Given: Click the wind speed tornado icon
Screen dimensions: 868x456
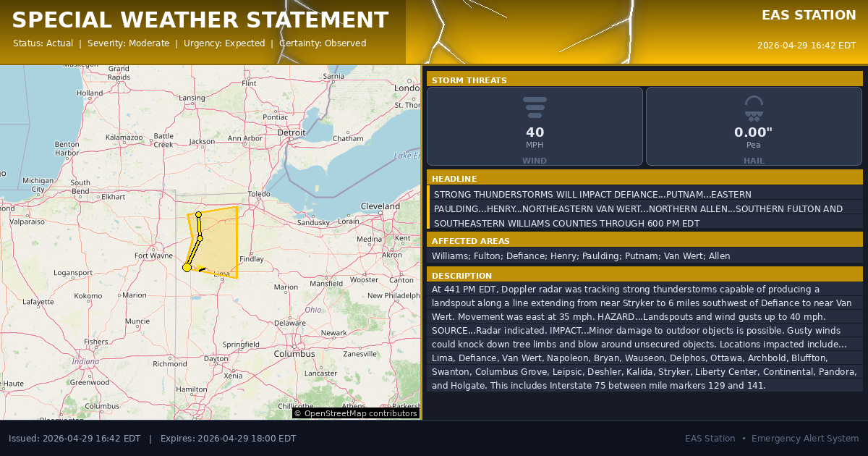Looking at the screenshot, I should 535,107.
